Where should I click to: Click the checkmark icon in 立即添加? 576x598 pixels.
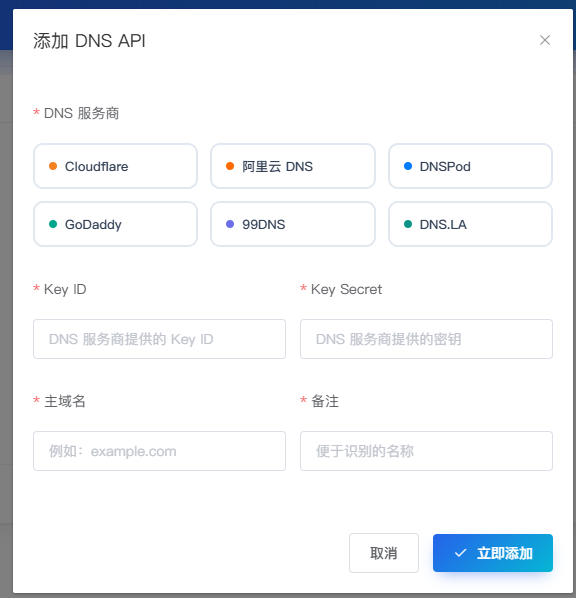coord(460,553)
